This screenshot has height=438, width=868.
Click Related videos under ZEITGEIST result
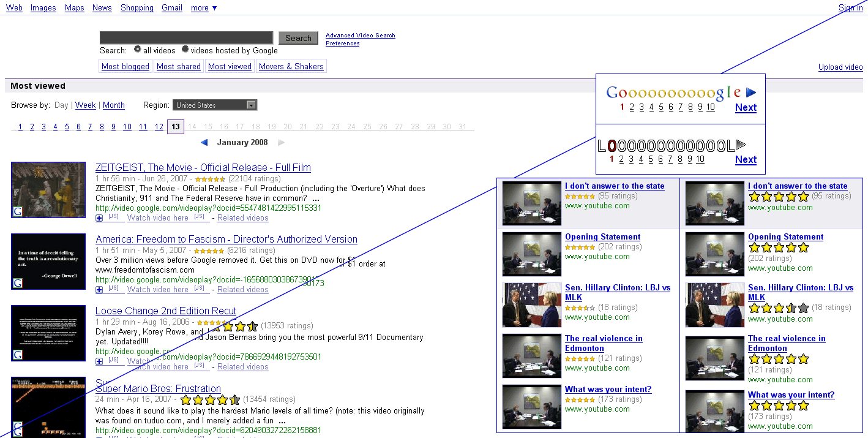[x=243, y=218]
